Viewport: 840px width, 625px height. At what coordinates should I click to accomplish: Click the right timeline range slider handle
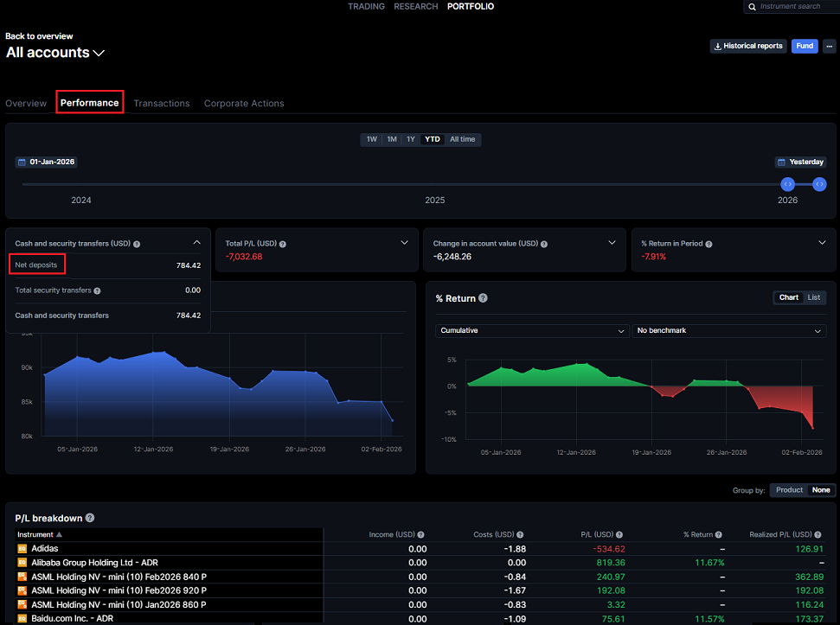pos(819,184)
